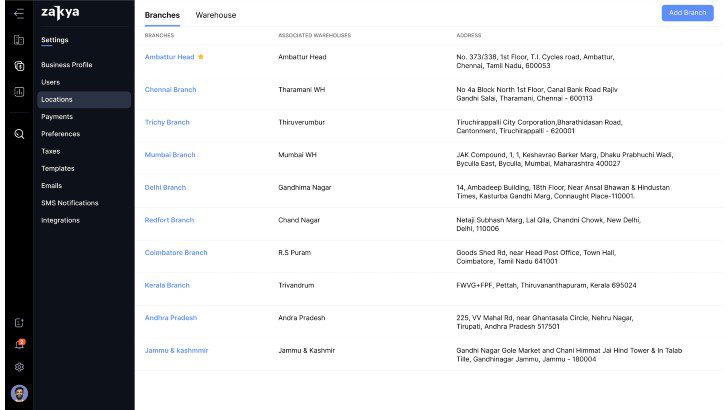Open the Jammu & kashmmir branch link
The height and width of the screenshot is (410, 728).
pyautogui.click(x=176, y=350)
